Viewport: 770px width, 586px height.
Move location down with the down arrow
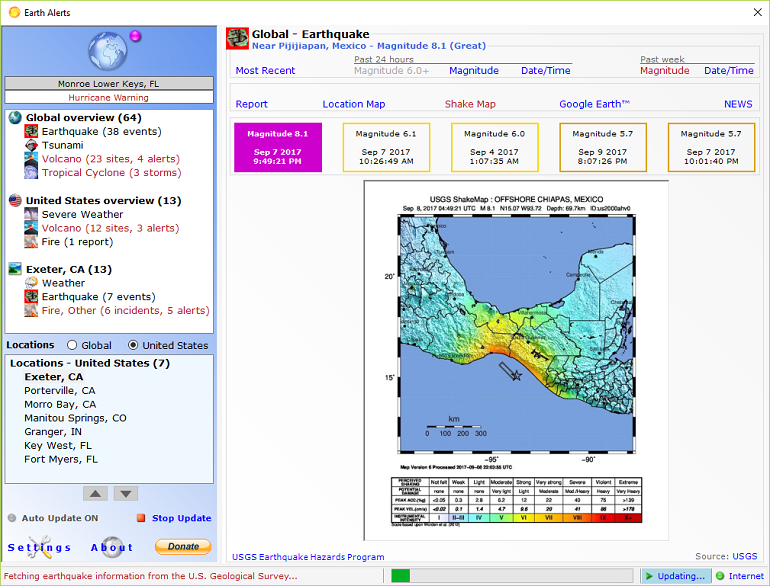pyautogui.click(x=126, y=494)
